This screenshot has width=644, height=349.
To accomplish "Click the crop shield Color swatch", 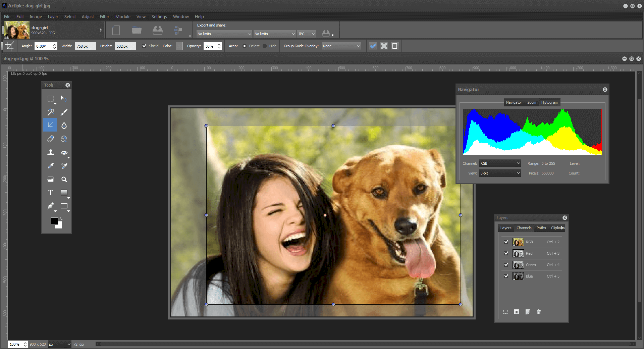I will point(179,46).
